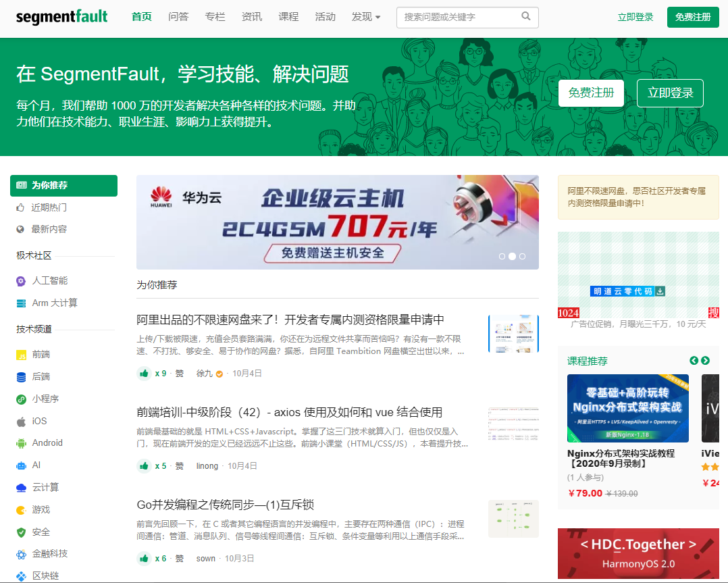Open the 资讯 nav tab
The width and height of the screenshot is (728, 583).
pos(252,17)
